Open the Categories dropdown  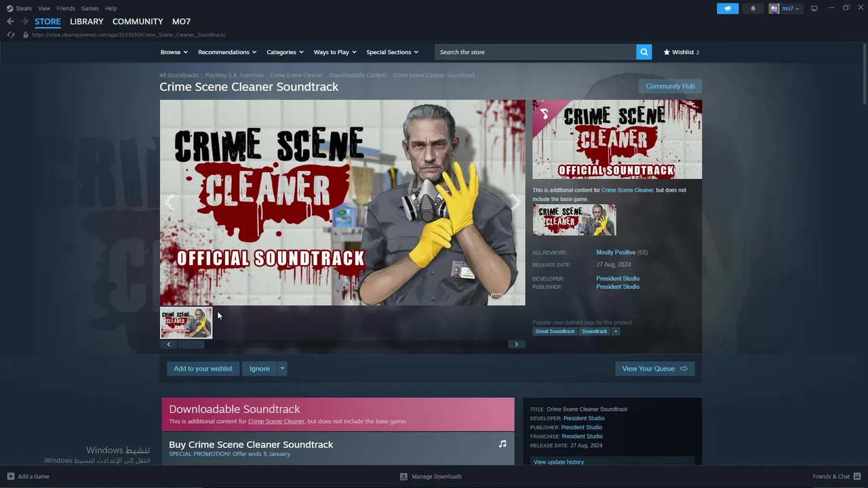(x=285, y=52)
